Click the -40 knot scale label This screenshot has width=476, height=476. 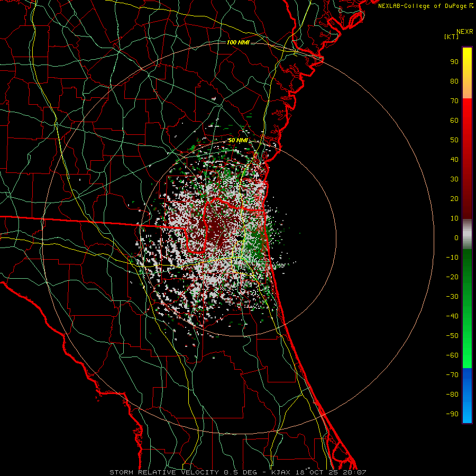click(452, 316)
